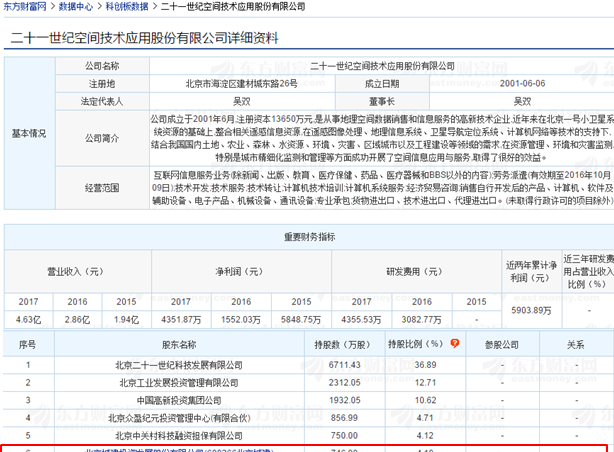614x452 pixels.
Task: Select the 净利润（元） column header
Action: [241, 271]
